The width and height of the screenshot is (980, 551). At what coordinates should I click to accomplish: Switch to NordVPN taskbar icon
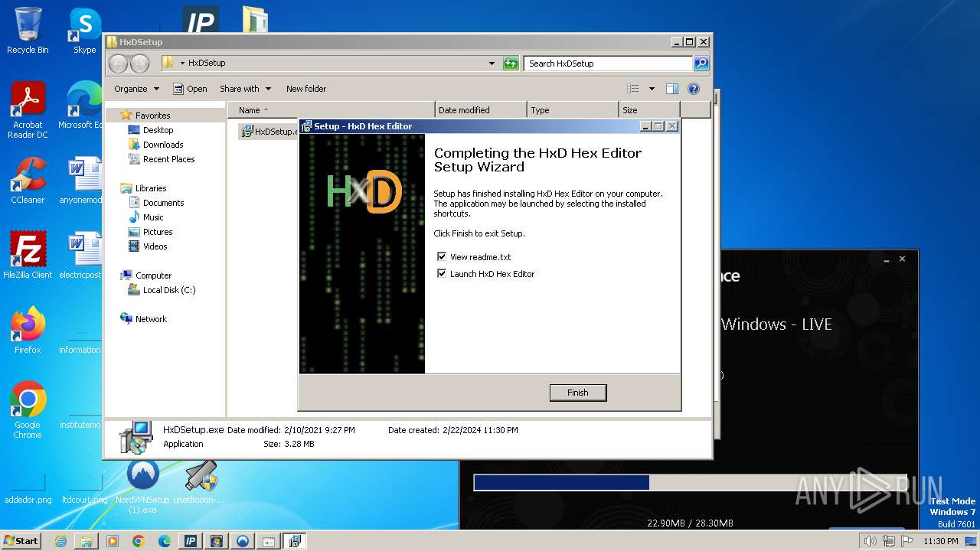click(243, 541)
